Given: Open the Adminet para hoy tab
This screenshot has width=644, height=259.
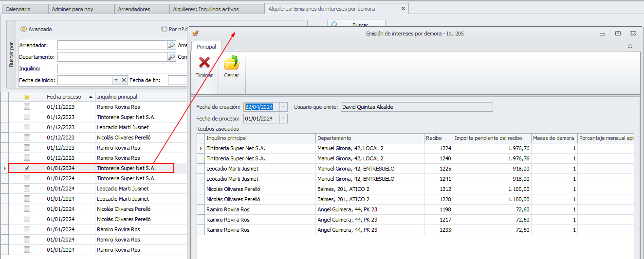Looking at the screenshot, I should (x=73, y=9).
